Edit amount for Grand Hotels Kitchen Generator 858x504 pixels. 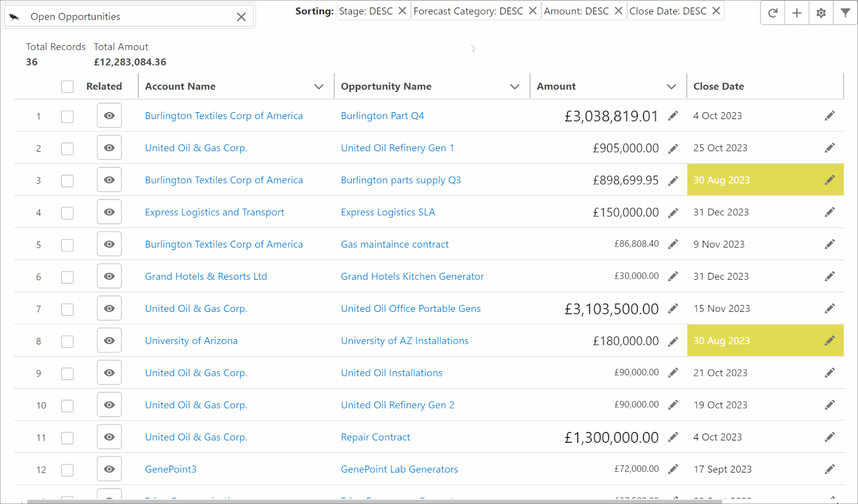tap(673, 276)
